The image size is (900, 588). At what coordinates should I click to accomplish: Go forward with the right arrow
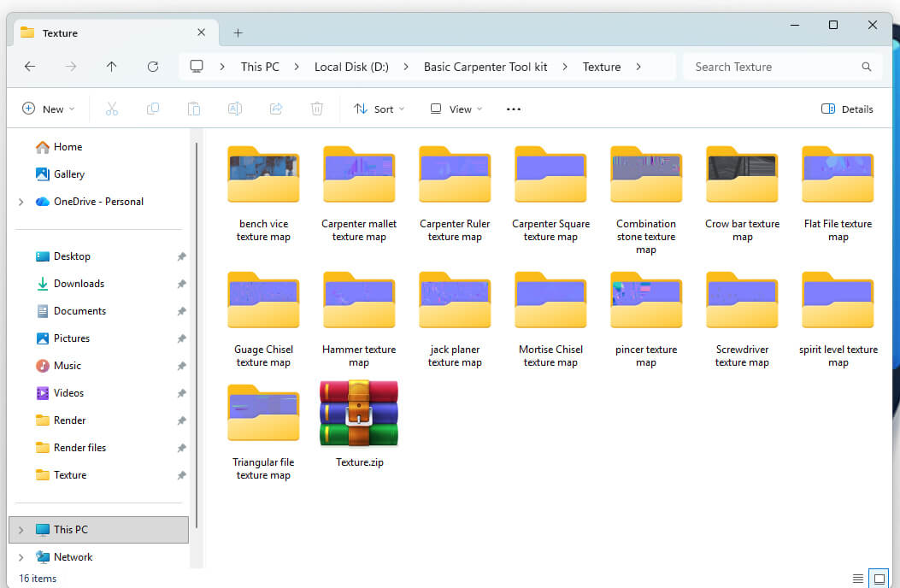(71, 67)
